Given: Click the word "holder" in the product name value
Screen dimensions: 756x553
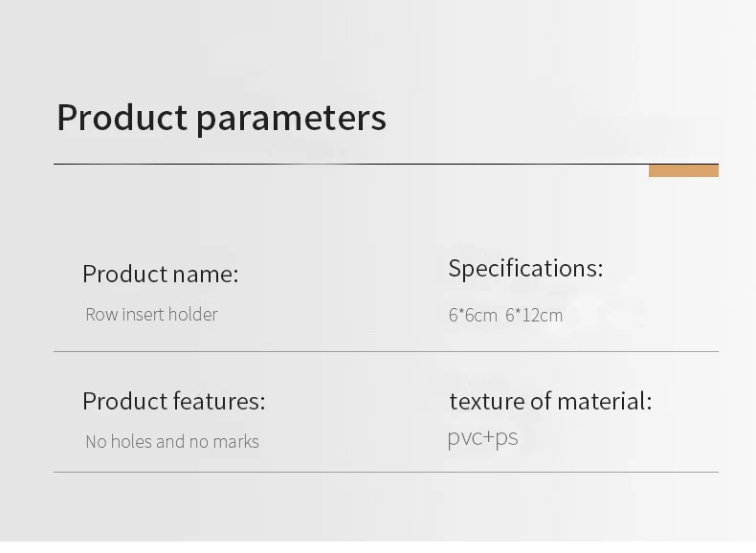Looking at the screenshot, I should (x=193, y=314).
